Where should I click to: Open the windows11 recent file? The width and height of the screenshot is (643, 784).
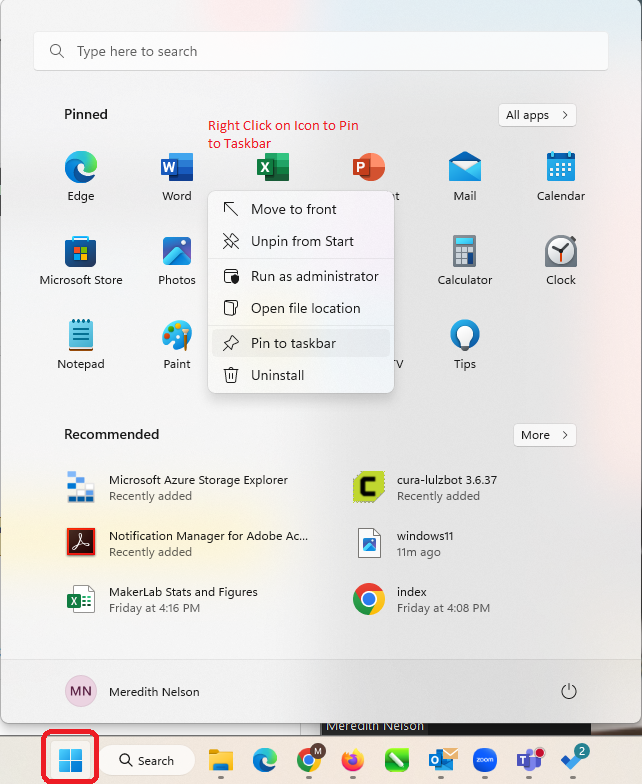click(x=405, y=543)
